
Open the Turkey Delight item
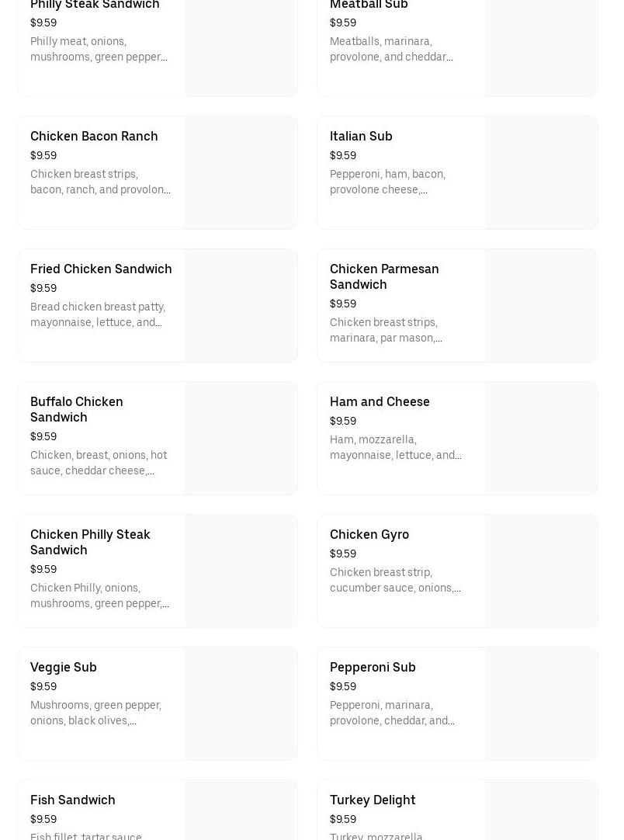(x=457, y=810)
